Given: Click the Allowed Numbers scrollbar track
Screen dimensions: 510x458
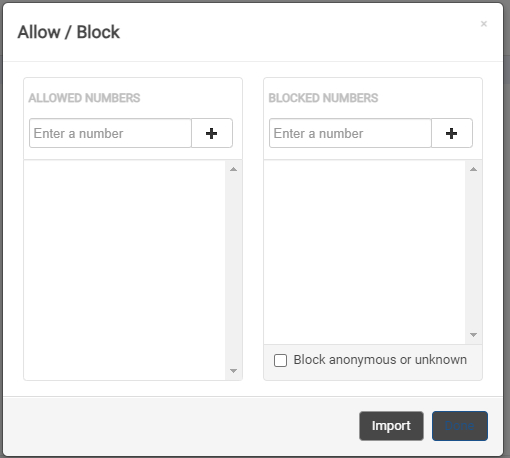Looking at the screenshot, I should click(233, 270).
